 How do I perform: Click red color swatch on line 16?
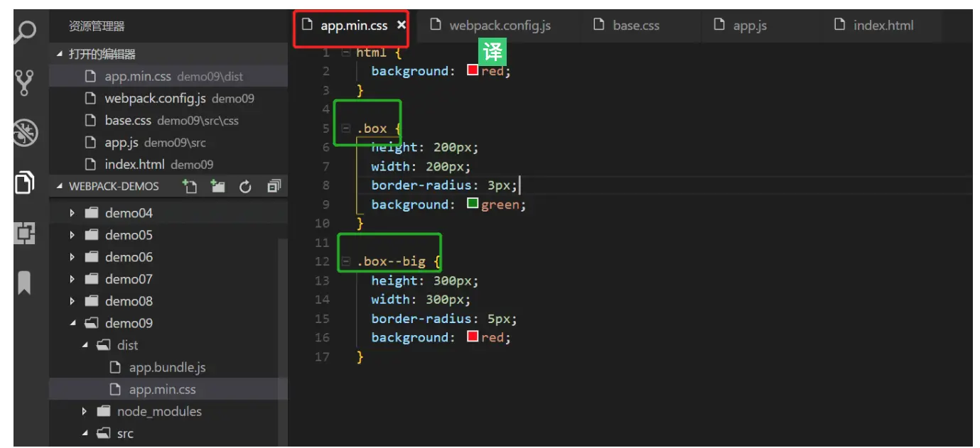coord(473,337)
